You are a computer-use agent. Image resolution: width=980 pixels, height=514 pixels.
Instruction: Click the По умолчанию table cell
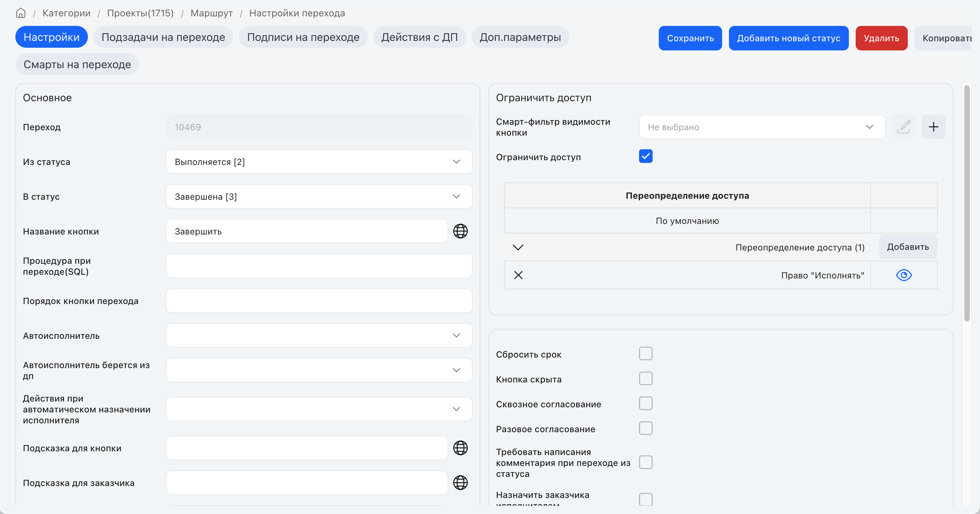[687, 221]
